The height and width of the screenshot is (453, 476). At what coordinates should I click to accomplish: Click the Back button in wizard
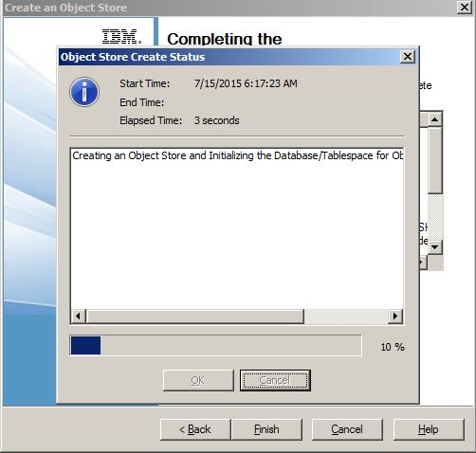pyautogui.click(x=195, y=429)
